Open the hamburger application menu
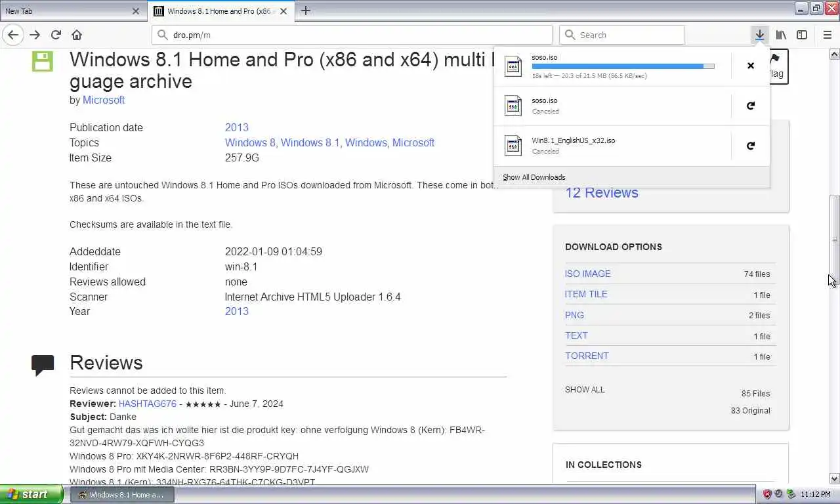The image size is (840, 504). [x=827, y=35]
